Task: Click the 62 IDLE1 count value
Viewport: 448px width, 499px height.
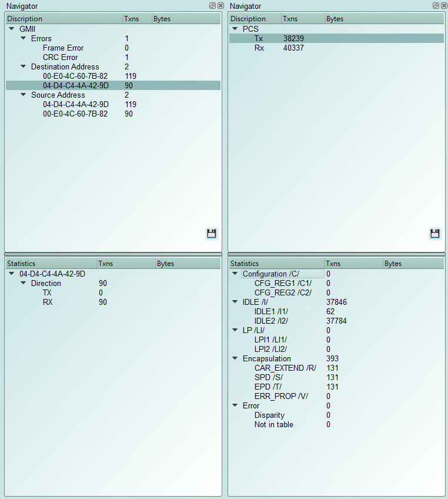Action: pos(330,311)
